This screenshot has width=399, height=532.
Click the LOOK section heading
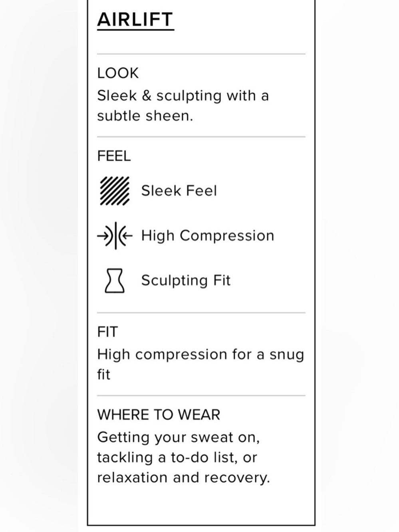118,73
